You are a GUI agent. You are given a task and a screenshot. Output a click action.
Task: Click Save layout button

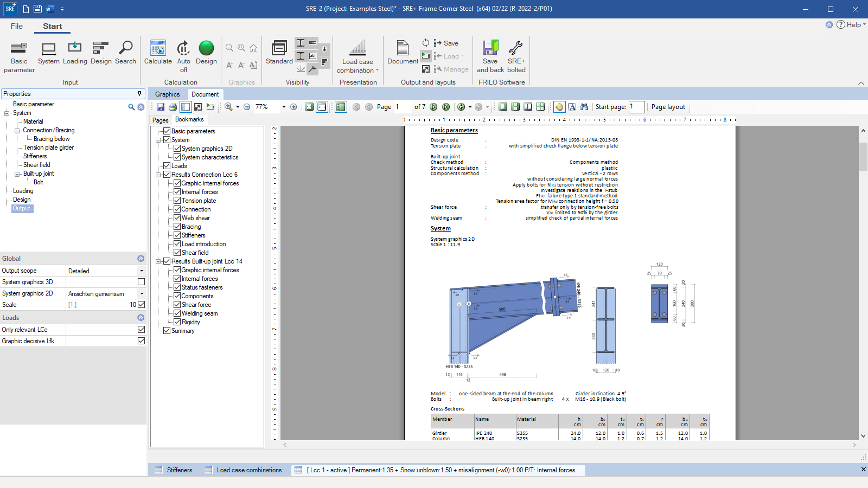[x=446, y=43]
